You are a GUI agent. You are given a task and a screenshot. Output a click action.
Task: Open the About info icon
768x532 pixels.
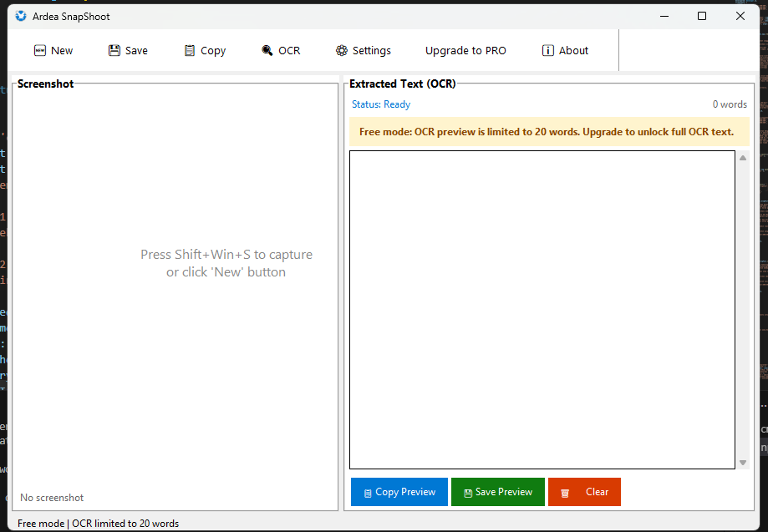tap(548, 51)
